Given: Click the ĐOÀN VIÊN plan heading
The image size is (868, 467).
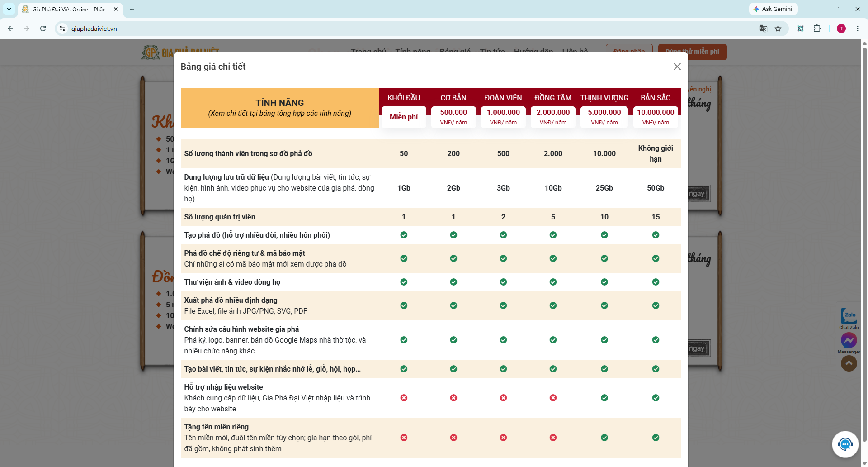Looking at the screenshot, I should (x=503, y=98).
